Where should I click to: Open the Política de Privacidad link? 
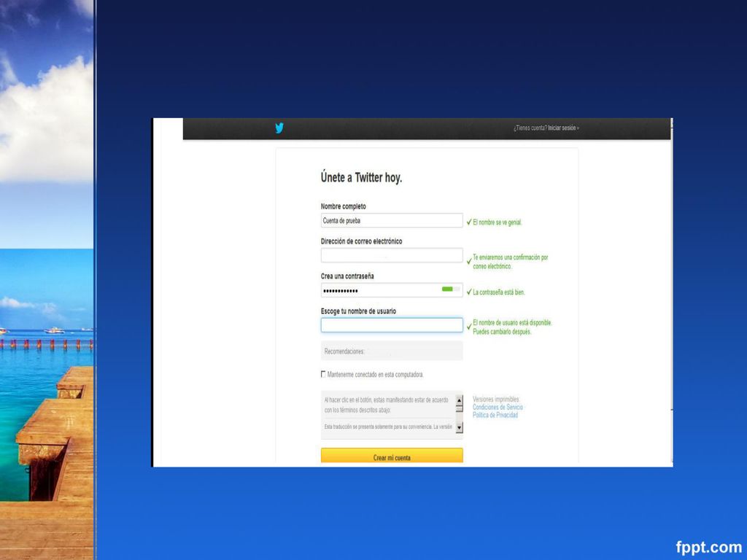pyautogui.click(x=495, y=415)
